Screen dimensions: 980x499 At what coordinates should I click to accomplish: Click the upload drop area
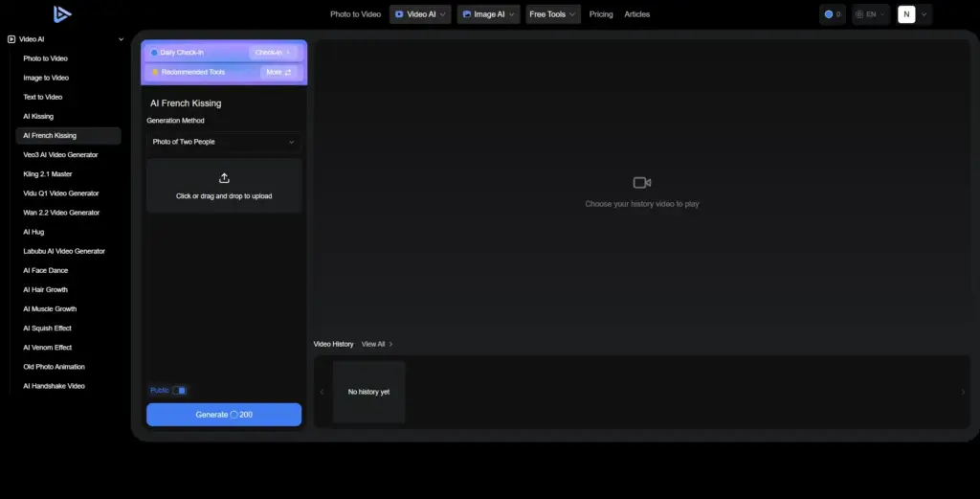224,186
